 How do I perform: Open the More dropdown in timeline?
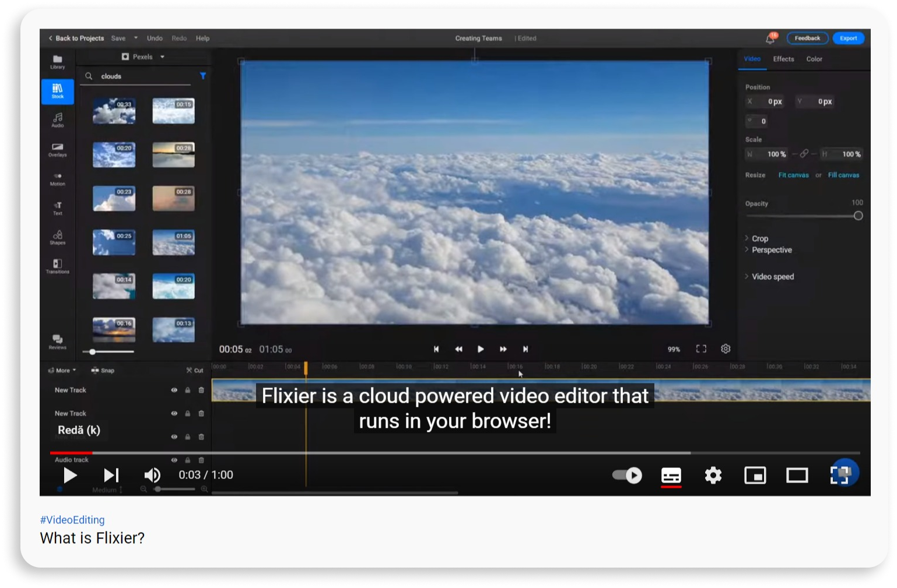pyautogui.click(x=62, y=371)
